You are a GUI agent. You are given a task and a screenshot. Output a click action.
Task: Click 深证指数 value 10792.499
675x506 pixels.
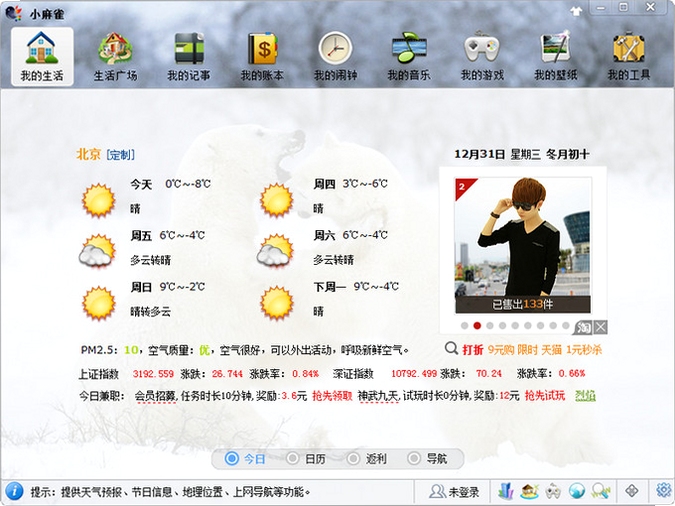pos(414,374)
